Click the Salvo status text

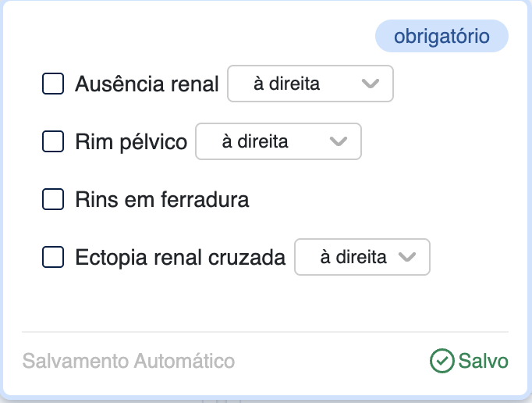(484, 361)
